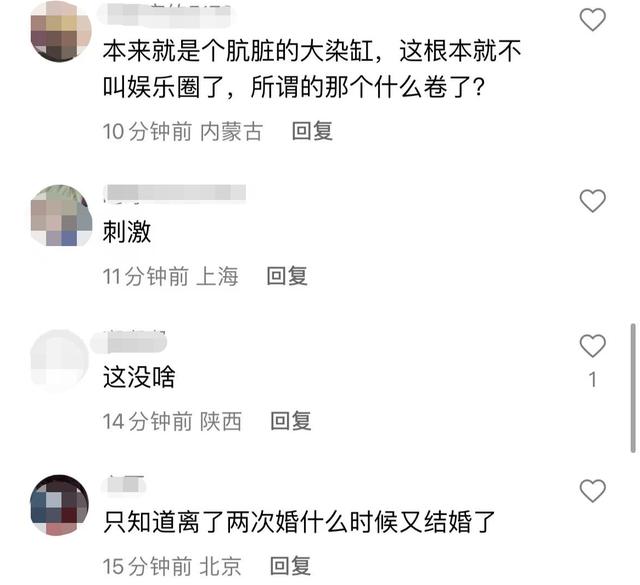The width and height of the screenshot is (640, 585).
Task: Select the comment text 本来就是个肮脏的大染缸
Action: click(238, 51)
